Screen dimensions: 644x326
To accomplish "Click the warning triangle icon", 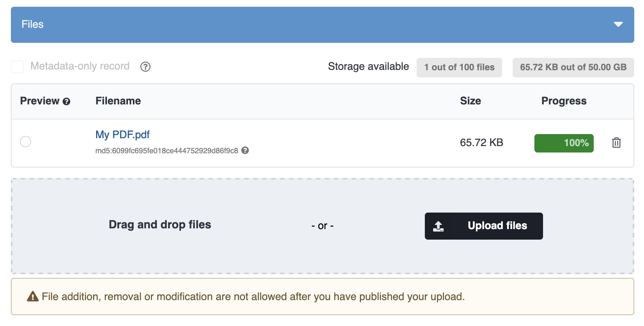I will (x=33, y=297).
